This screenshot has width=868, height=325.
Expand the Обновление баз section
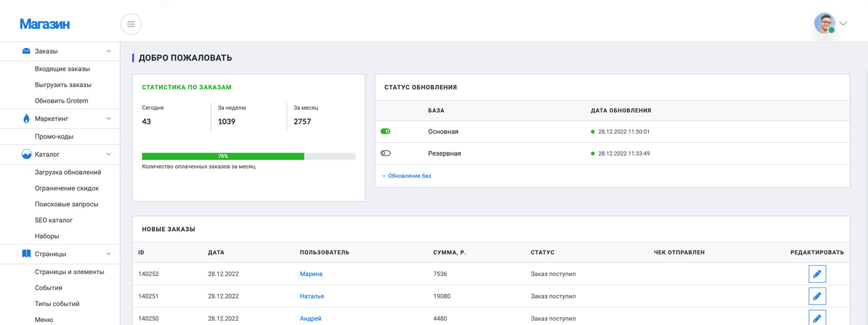point(406,176)
